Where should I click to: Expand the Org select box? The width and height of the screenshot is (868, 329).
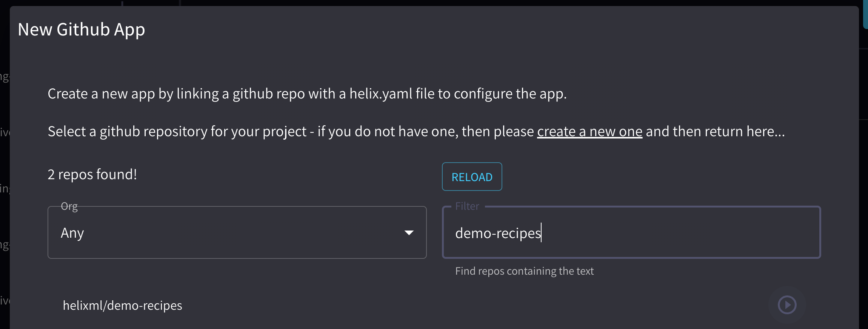237,232
